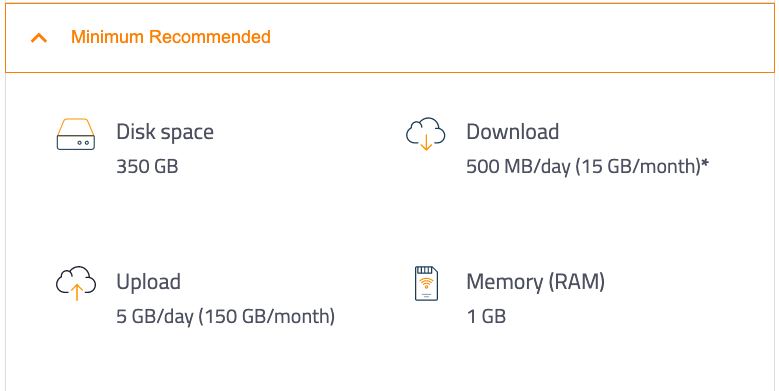Click the orange arrow on upload cloud
This screenshot has width=779, height=391.
click(x=76, y=293)
